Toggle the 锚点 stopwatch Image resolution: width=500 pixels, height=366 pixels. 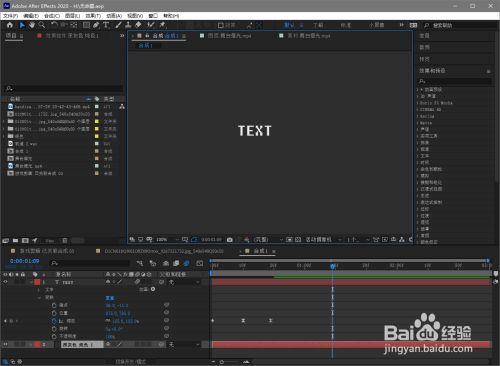click(54, 305)
